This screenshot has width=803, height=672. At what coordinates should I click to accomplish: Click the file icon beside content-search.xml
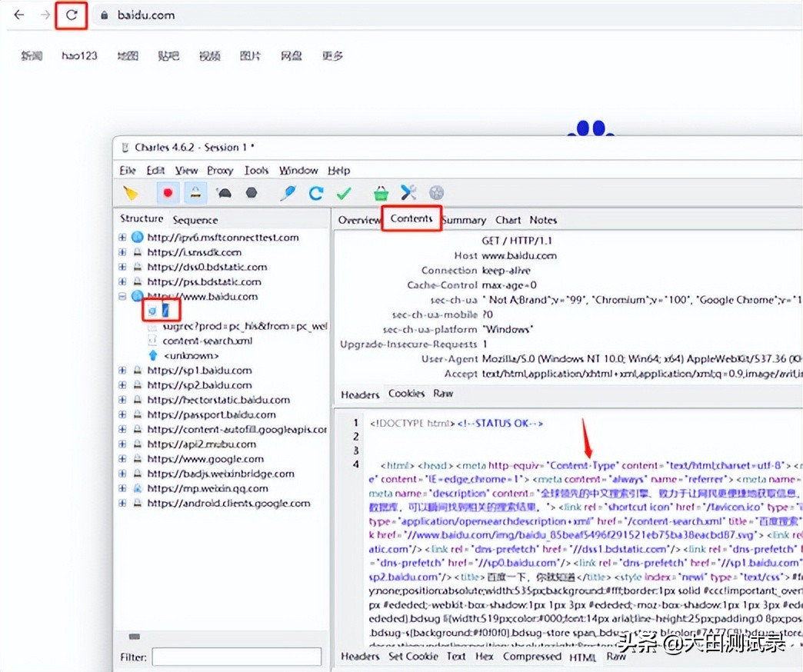pos(152,341)
